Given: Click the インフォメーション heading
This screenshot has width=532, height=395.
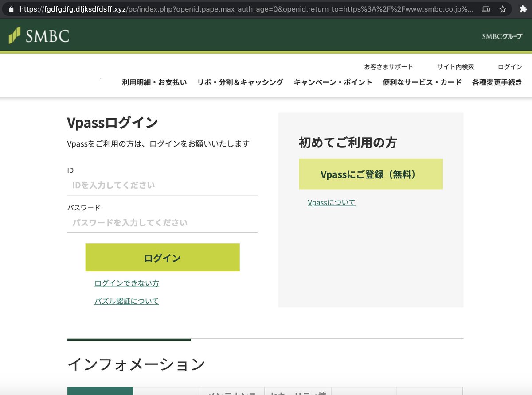Looking at the screenshot, I should tap(136, 364).
